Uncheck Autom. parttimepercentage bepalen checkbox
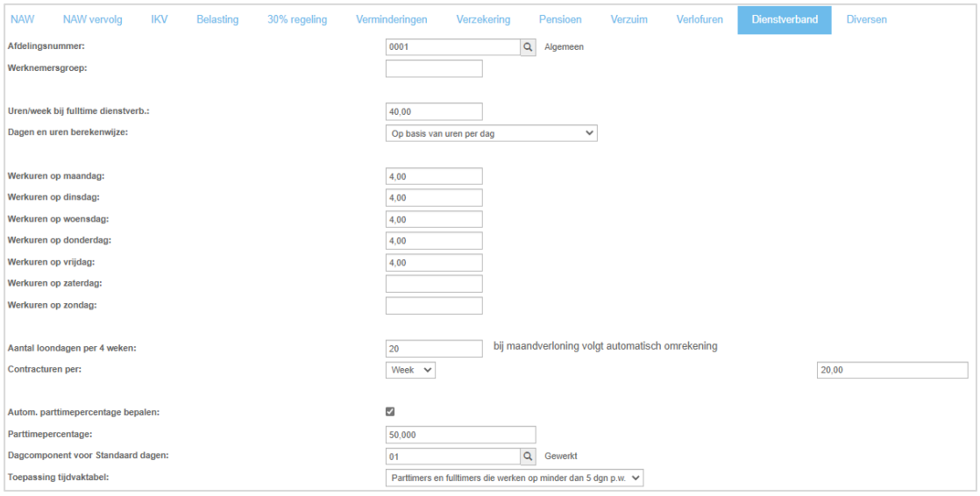Viewport: 980px width, 496px height. pos(390,412)
